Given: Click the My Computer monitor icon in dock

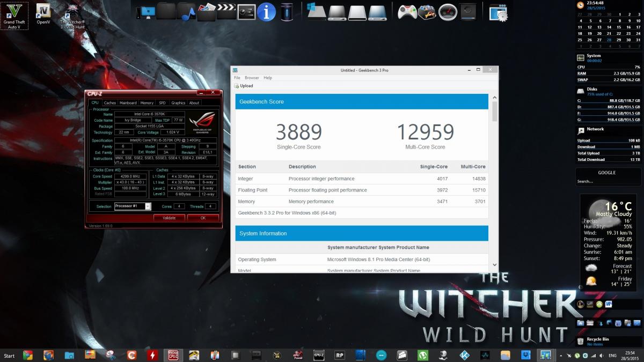Looking at the screenshot, I should click(x=146, y=12).
